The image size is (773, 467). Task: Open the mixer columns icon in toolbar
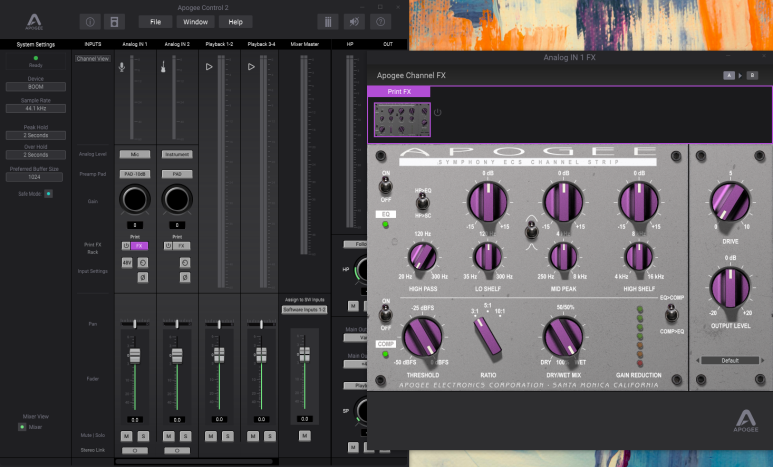pyautogui.click(x=328, y=22)
